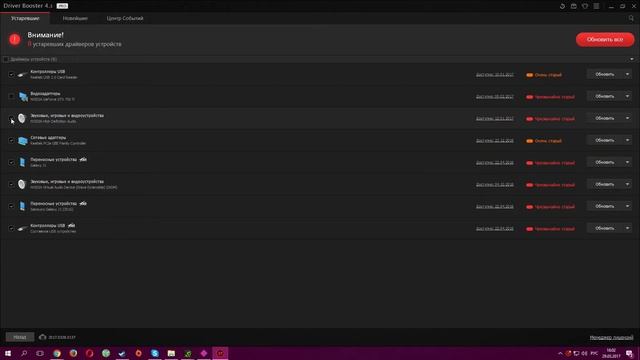640x360 pixels.
Task: Click the shield-shaped icon in the title bar
Action: click(585, 6)
